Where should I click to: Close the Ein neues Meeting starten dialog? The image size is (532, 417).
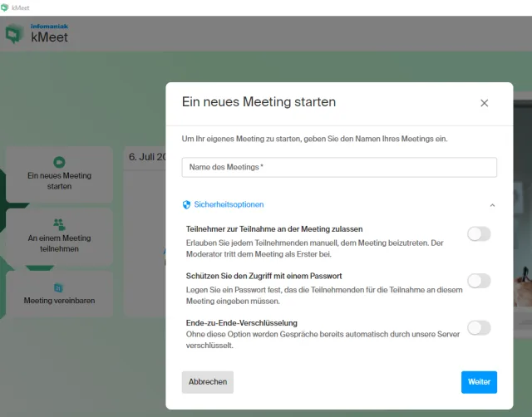point(485,103)
